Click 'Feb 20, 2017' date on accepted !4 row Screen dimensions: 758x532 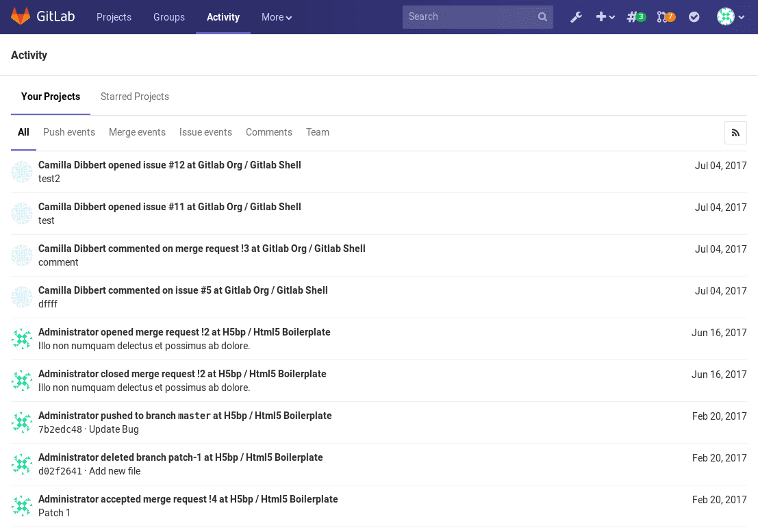(x=720, y=500)
